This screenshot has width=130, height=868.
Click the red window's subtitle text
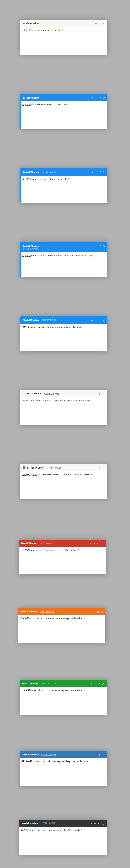coord(47,543)
